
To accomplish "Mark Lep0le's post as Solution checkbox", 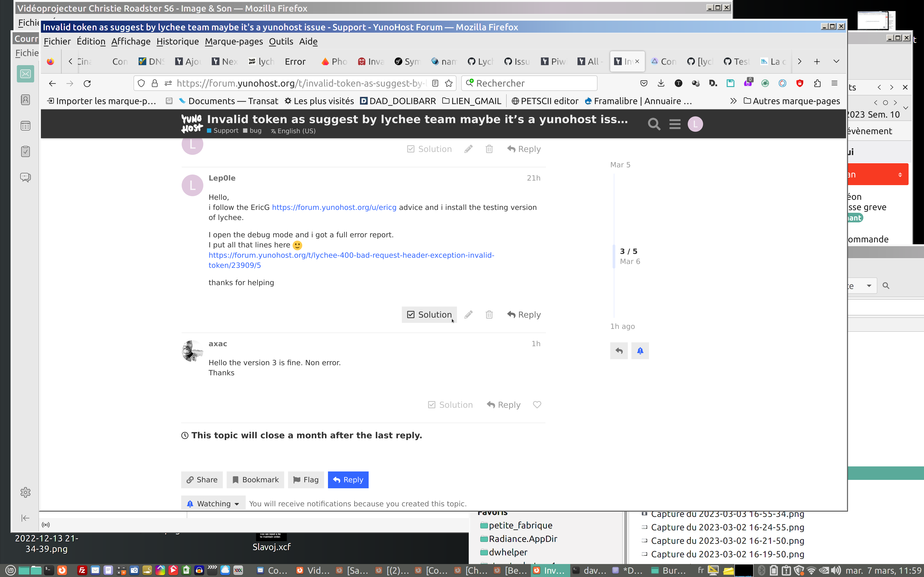I will click(x=429, y=314).
